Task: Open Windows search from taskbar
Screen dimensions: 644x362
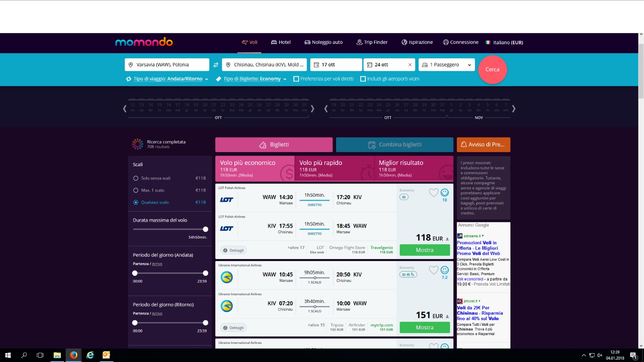Action: pos(24,355)
